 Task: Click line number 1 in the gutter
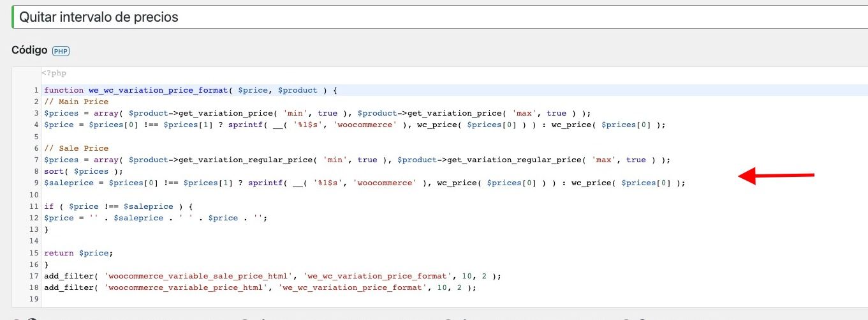pos(37,90)
